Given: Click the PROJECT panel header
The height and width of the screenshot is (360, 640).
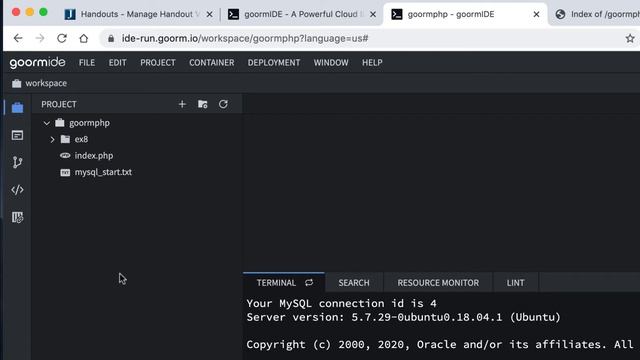Looking at the screenshot, I should point(59,104).
